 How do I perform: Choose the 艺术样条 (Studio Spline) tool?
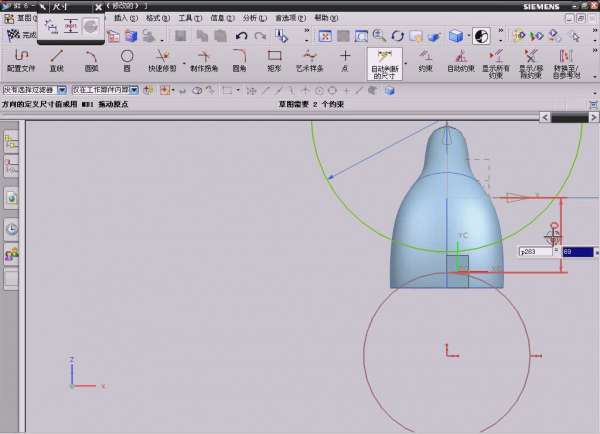[311, 59]
